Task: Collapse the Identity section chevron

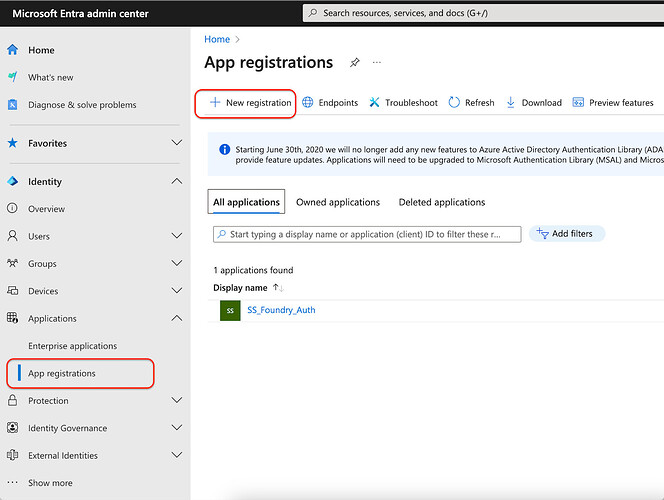Action: [x=177, y=181]
